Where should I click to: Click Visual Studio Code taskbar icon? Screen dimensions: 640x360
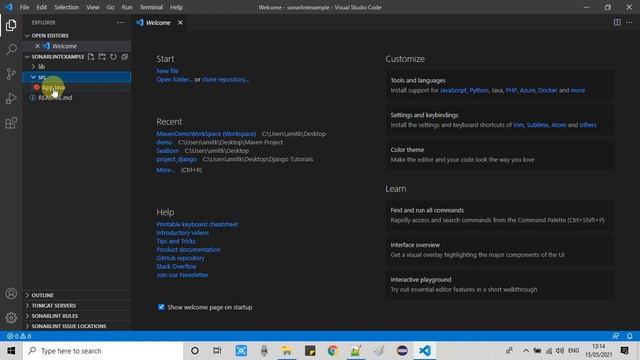pos(424,351)
